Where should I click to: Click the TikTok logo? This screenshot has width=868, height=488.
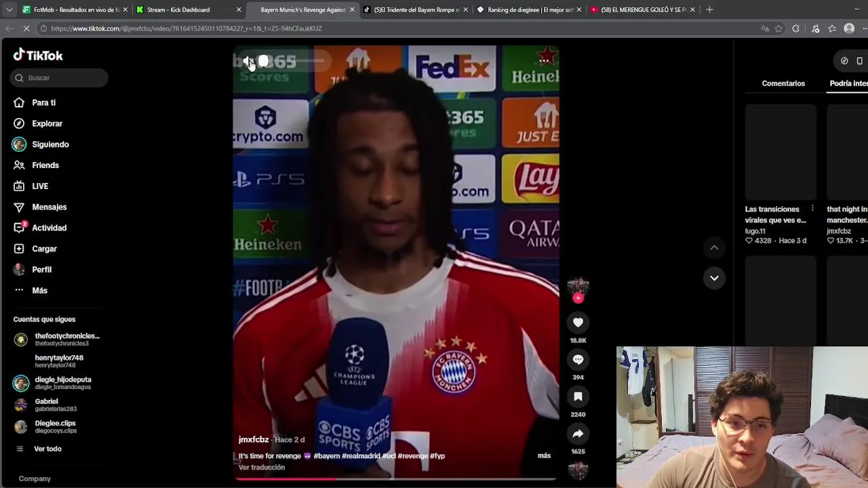(x=38, y=55)
